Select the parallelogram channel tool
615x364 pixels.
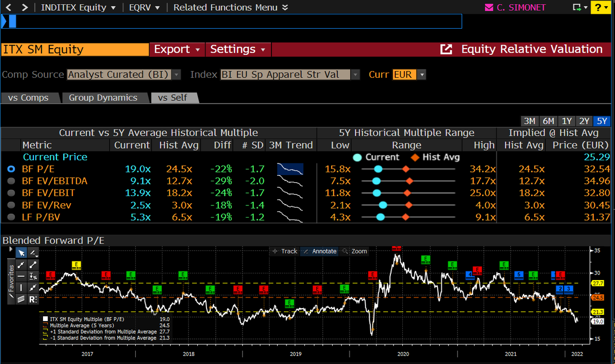[22, 299]
